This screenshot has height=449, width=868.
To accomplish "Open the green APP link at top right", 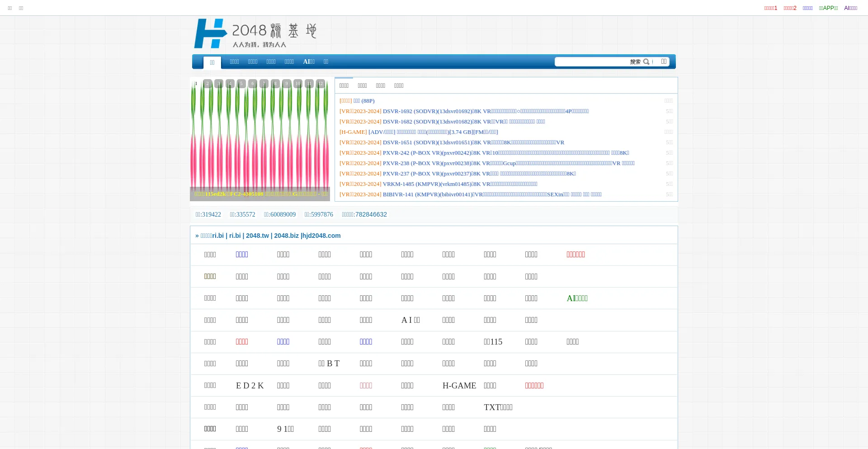I will pos(828,8).
